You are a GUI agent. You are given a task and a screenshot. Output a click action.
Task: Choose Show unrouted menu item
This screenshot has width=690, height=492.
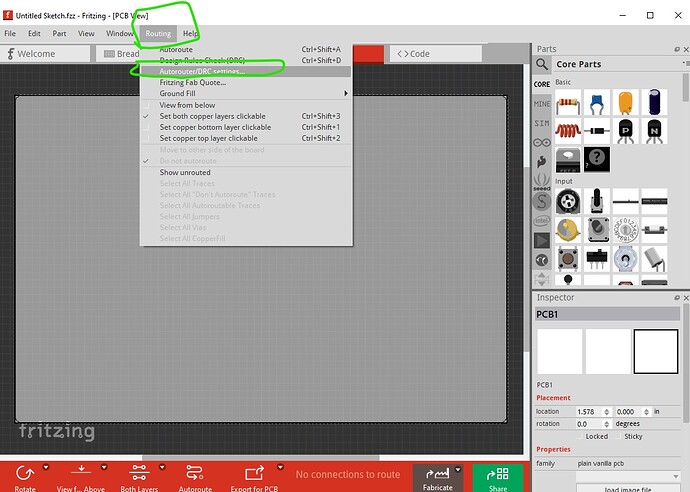point(246,173)
